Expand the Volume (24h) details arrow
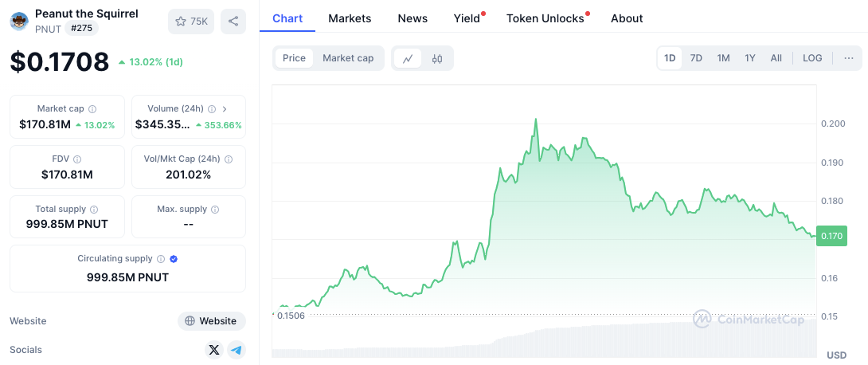Image resolution: width=868 pixels, height=365 pixels. [225, 109]
